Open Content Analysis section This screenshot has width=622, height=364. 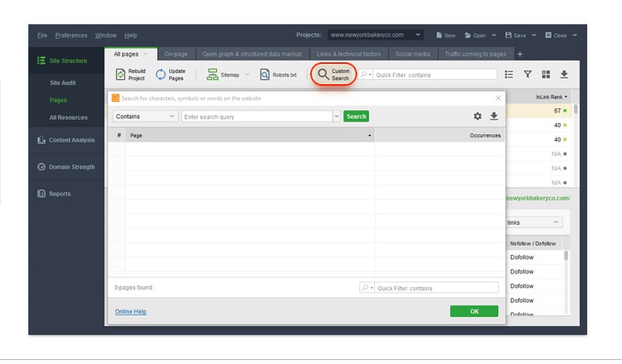(x=66, y=140)
